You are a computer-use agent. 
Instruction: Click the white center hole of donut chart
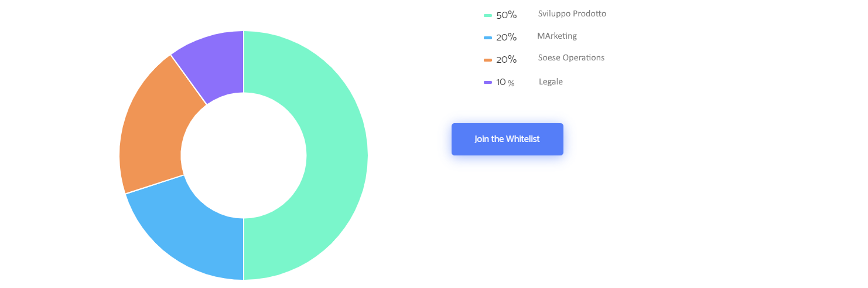tap(244, 155)
